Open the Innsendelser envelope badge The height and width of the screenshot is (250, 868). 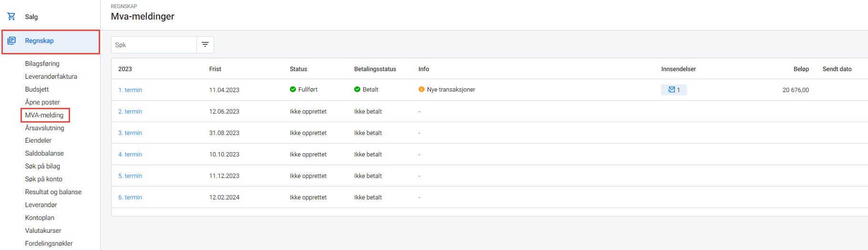click(x=674, y=90)
